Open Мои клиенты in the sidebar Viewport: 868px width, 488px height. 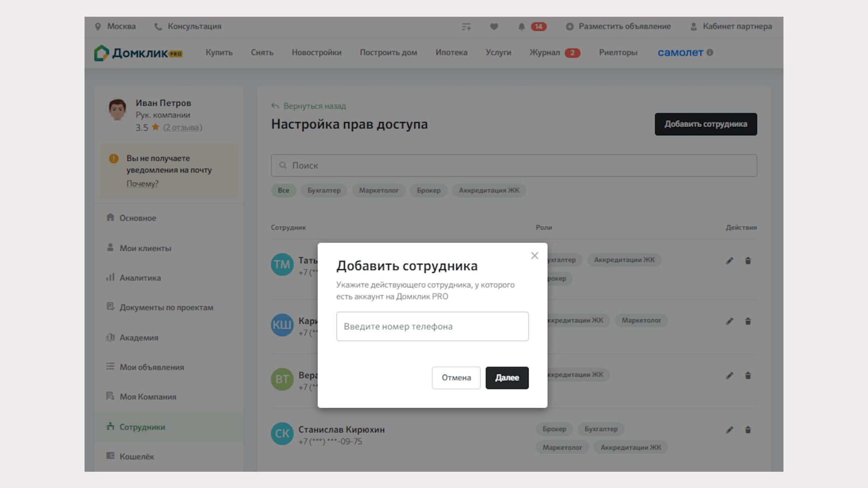169,248
